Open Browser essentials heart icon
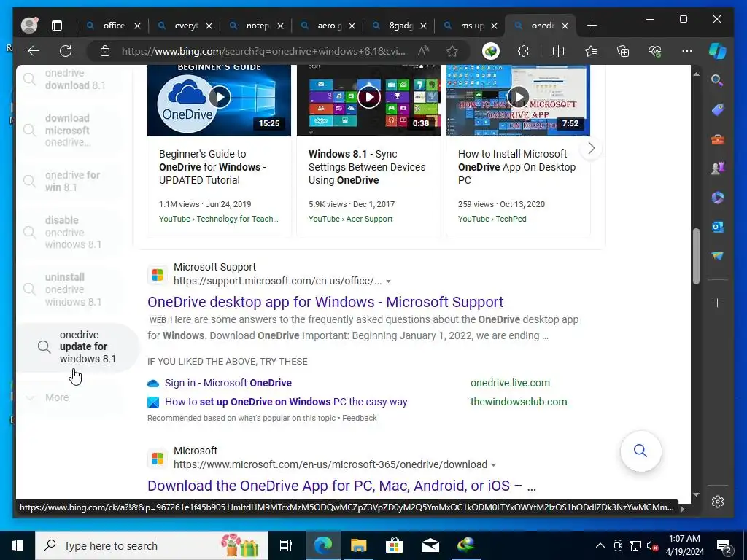The width and height of the screenshot is (747, 560). (655, 51)
